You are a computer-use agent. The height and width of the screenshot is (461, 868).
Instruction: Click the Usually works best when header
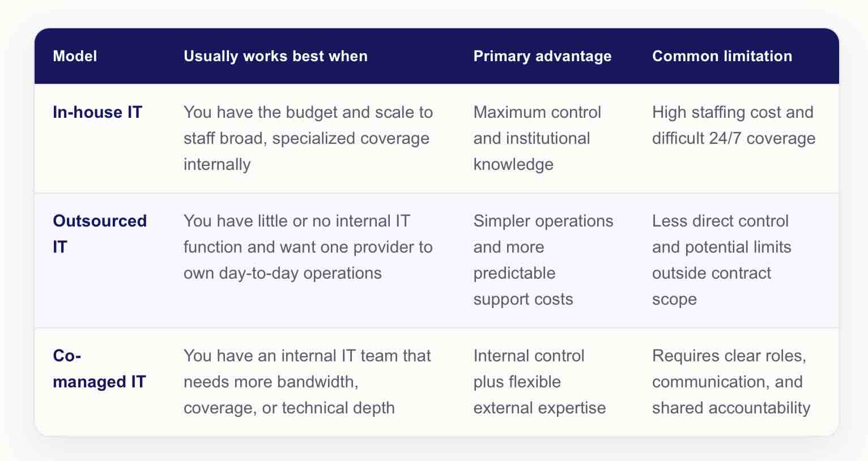tap(275, 56)
